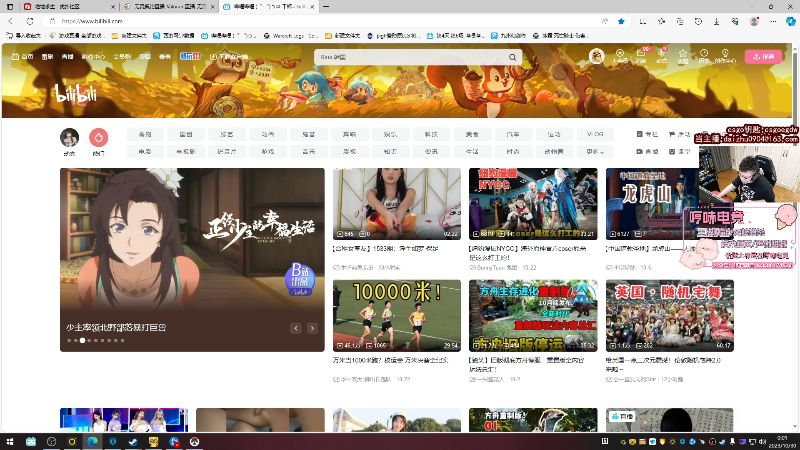Image resolution: width=800 pixels, height=450 pixels.
Task: Open the 方舟生存进化重制版 video thumbnail
Action: click(x=533, y=315)
